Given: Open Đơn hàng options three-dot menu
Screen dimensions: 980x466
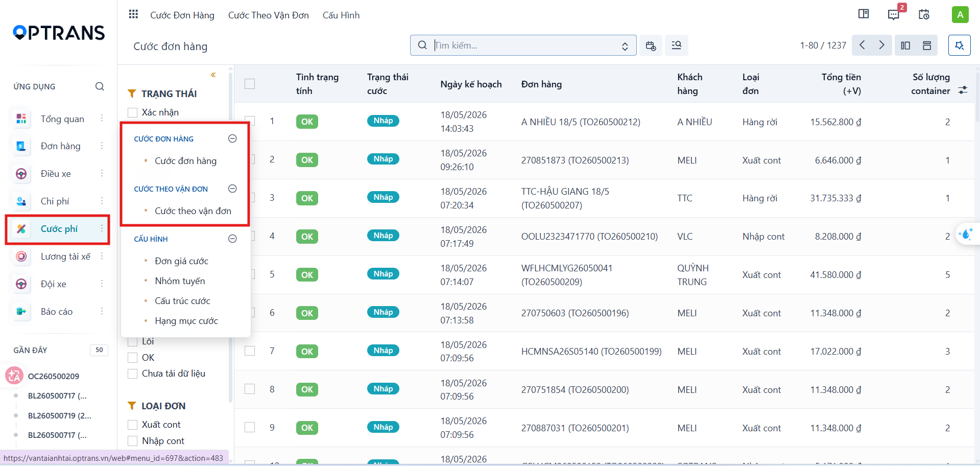Looking at the screenshot, I should [x=102, y=146].
